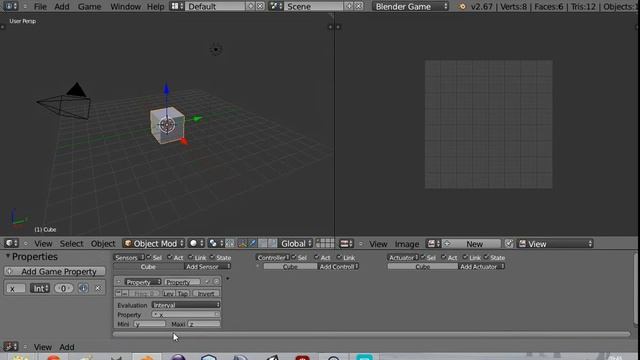Add a new screen layout with plus

[251, 7]
